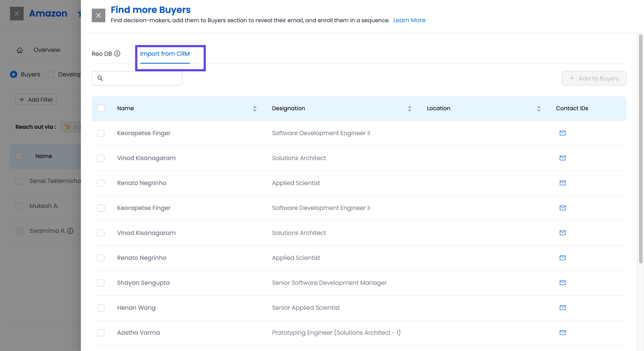The height and width of the screenshot is (351, 644).
Task: Toggle the select-all checkbox in Name header
Action: click(101, 108)
